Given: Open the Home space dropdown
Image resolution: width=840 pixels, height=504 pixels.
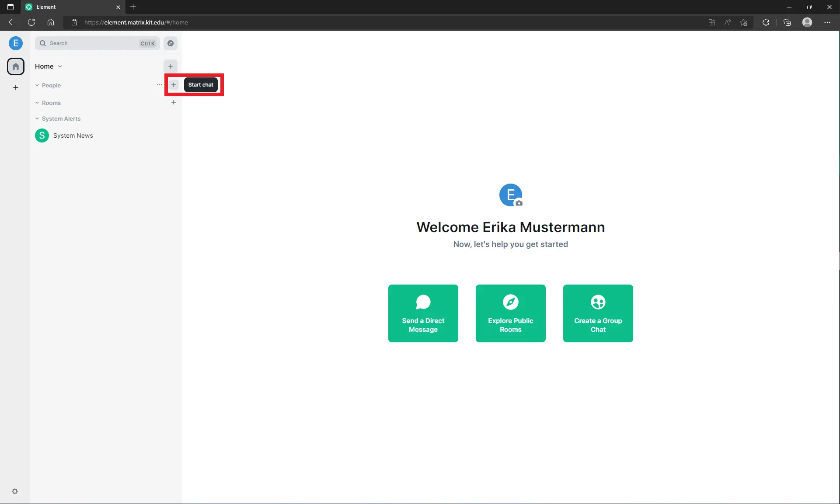Looking at the screenshot, I should (x=60, y=66).
